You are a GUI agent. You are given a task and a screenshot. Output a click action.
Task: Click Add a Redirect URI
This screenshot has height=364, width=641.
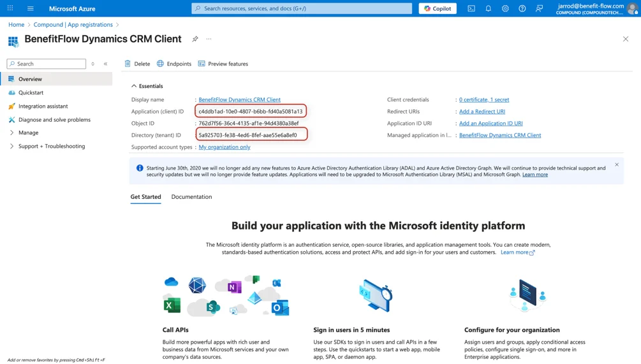click(482, 111)
